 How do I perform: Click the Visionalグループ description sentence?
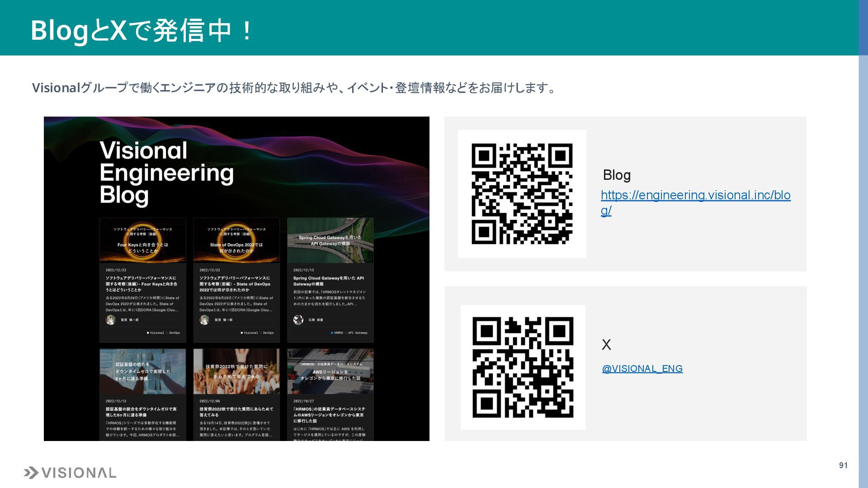click(294, 88)
